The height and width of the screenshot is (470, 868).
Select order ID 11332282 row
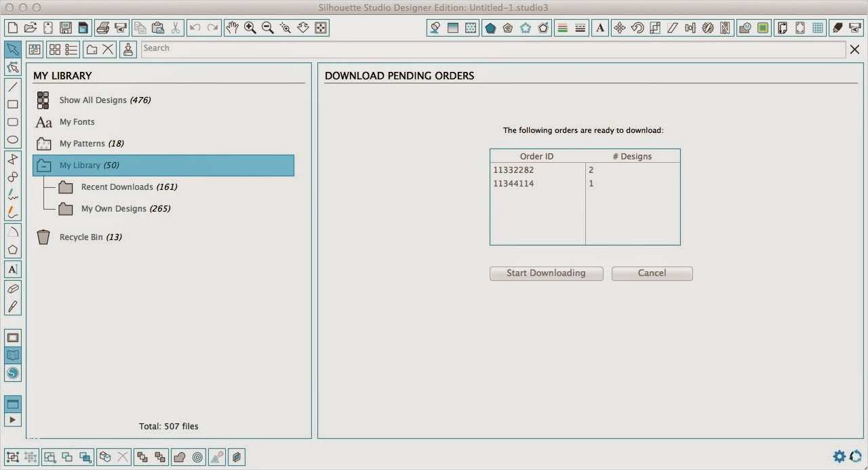coord(585,170)
